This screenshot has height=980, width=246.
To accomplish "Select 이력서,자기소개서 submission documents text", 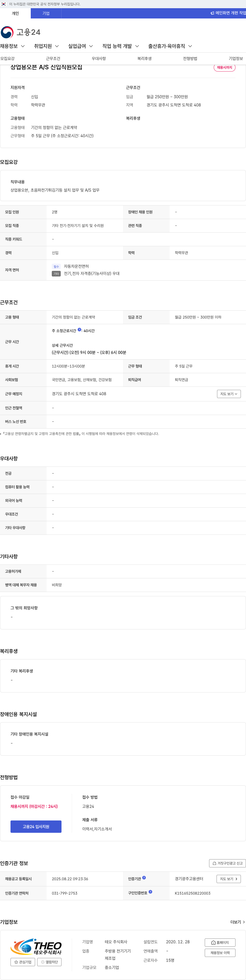I will [x=97, y=829].
